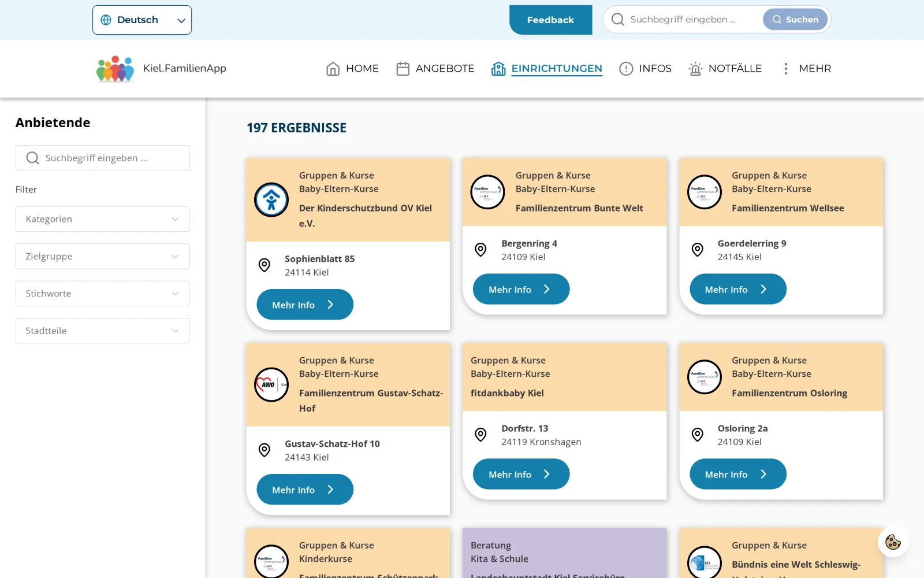Click the Familienzentrum Osloring logo
The width and height of the screenshot is (924, 578).
[705, 377]
